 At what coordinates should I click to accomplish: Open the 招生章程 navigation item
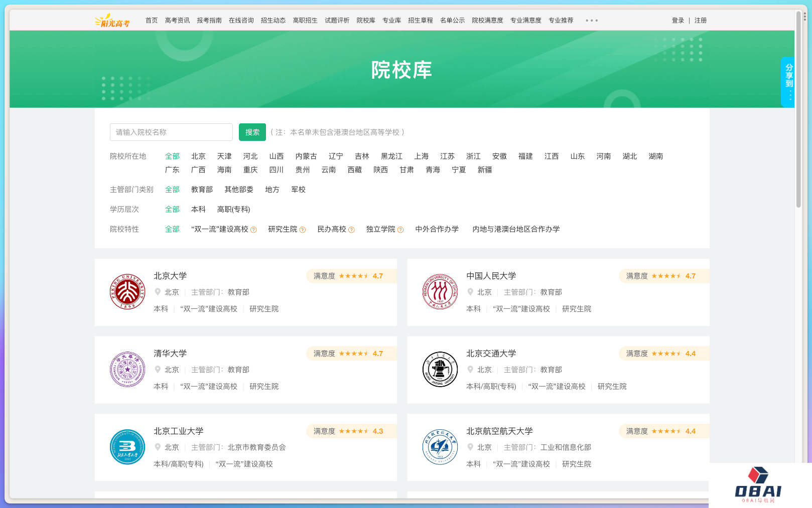click(421, 21)
